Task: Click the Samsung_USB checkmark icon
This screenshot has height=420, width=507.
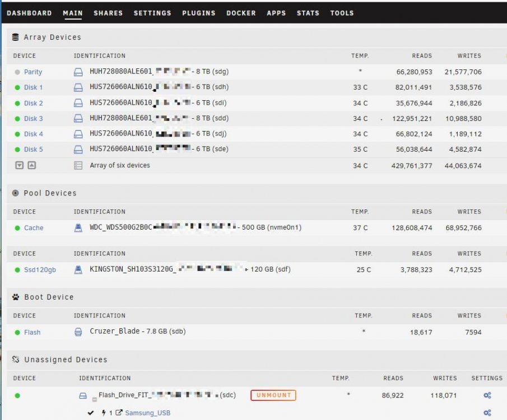Action: click(x=91, y=413)
